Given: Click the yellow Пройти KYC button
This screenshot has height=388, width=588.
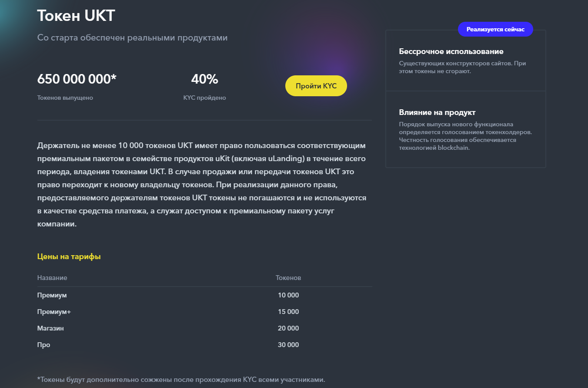Looking at the screenshot, I should [x=316, y=86].
